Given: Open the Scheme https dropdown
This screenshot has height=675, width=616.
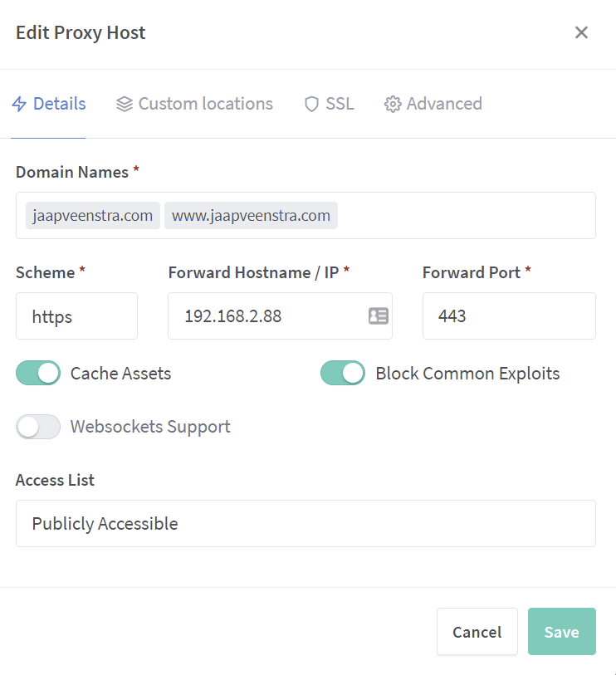Looking at the screenshot, I should 76,316.
